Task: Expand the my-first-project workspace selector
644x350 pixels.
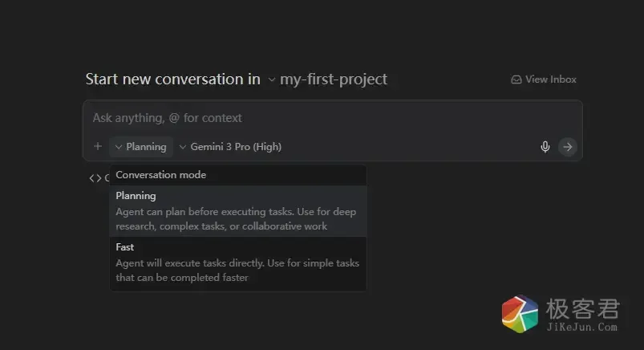Action: tap(272, 79)
